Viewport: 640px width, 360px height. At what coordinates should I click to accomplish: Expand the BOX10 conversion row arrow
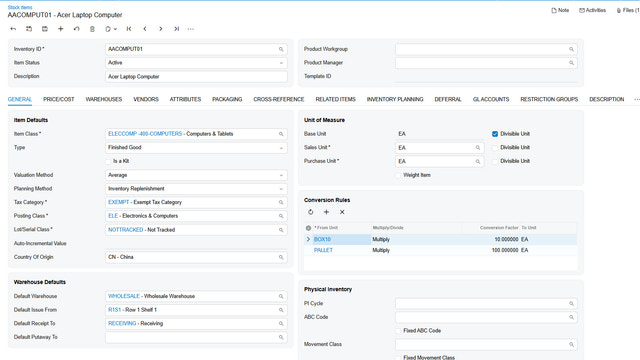point(308,239)
